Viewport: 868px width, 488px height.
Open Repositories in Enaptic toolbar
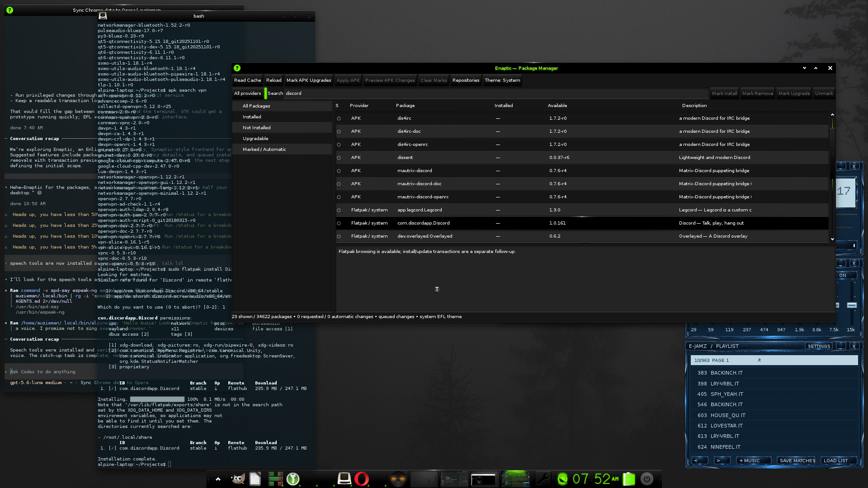pyautogui.click(x=466, y=80)
